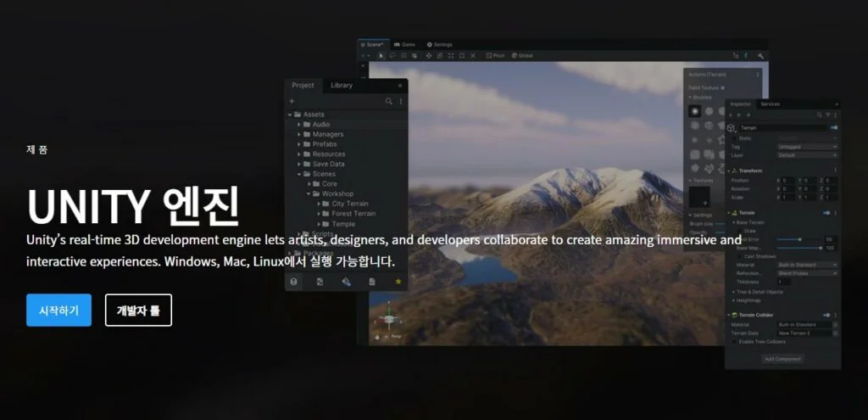Open the Transform component kebab menu
The height and width of the screenshot is (420, 868).
coord(835,170)
